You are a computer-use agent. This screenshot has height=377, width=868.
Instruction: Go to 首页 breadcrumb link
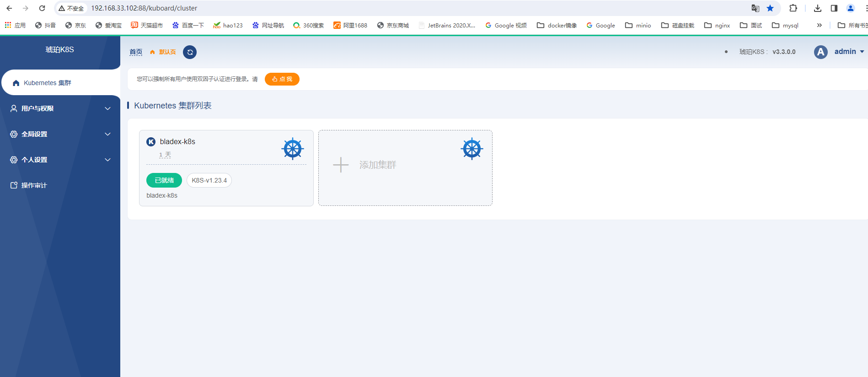[x=136, y=52]
